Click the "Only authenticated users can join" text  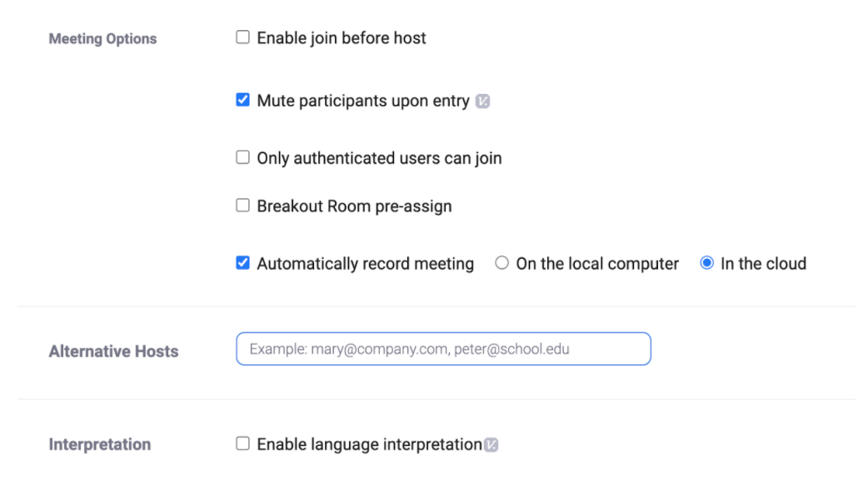point(379,158)
